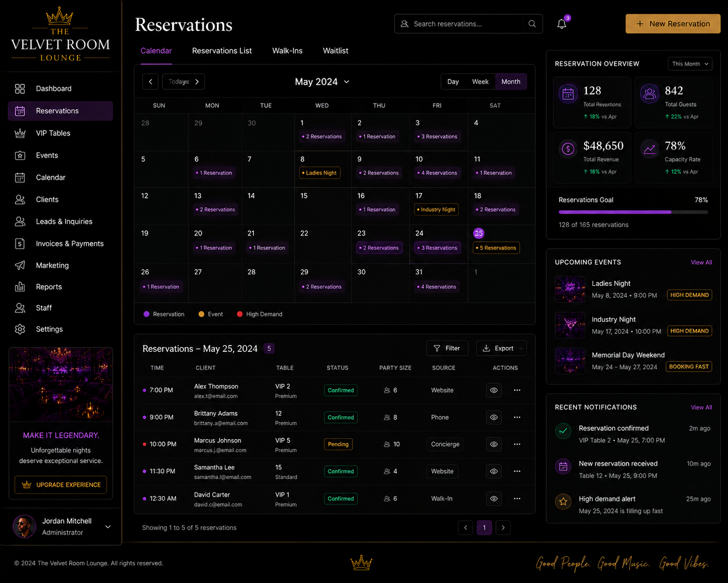Open the Events star icon
This screenshot has height=583, width=728.
(x=20, y=155)
